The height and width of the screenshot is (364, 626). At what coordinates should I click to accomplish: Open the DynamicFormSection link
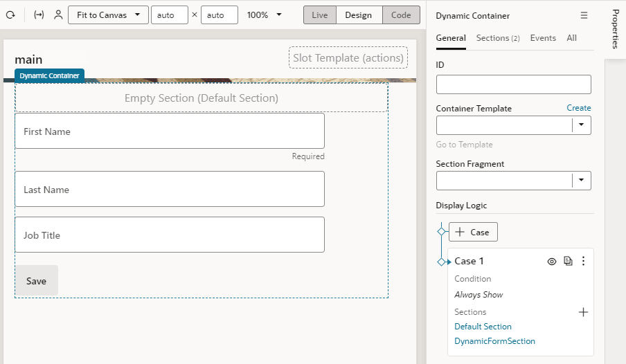click(494, 341)
